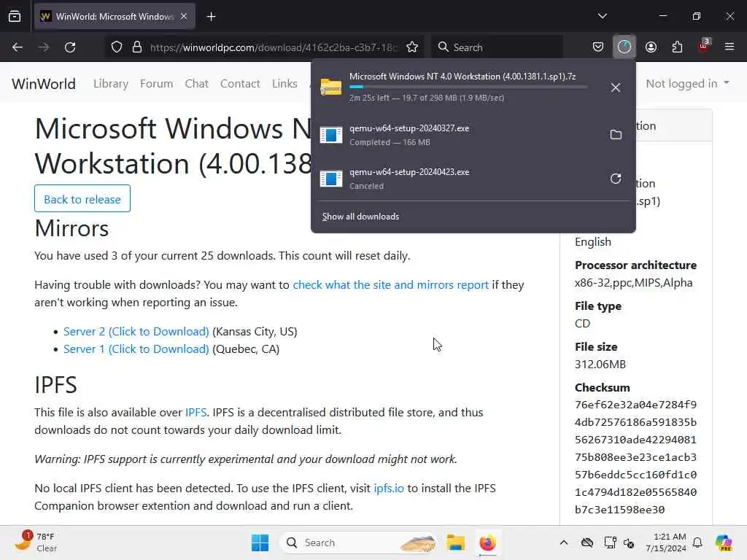Screen dimensions: 747x560
Task: Open the Pocket save icon
Action: (x=598, y=47)
